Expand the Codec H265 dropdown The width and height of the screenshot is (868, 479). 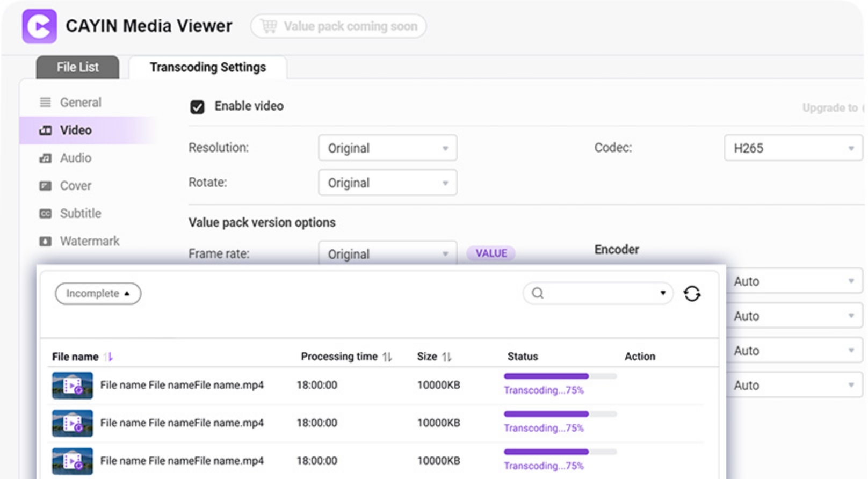[x=793, y=148]
